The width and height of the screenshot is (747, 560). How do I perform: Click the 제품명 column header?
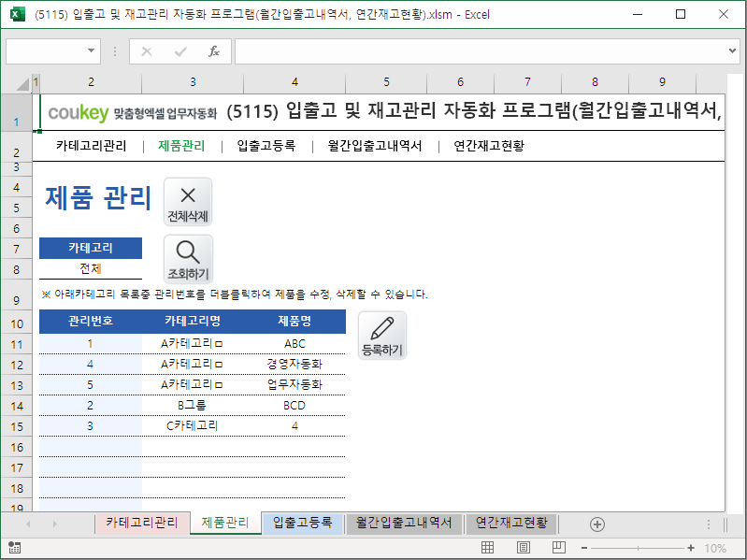click(294, 322)
